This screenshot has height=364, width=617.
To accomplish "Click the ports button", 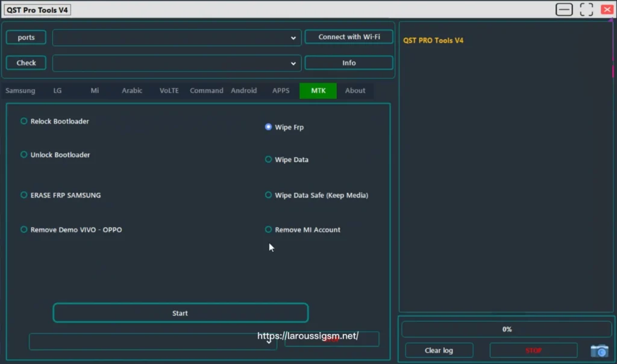I will [26, 37].
